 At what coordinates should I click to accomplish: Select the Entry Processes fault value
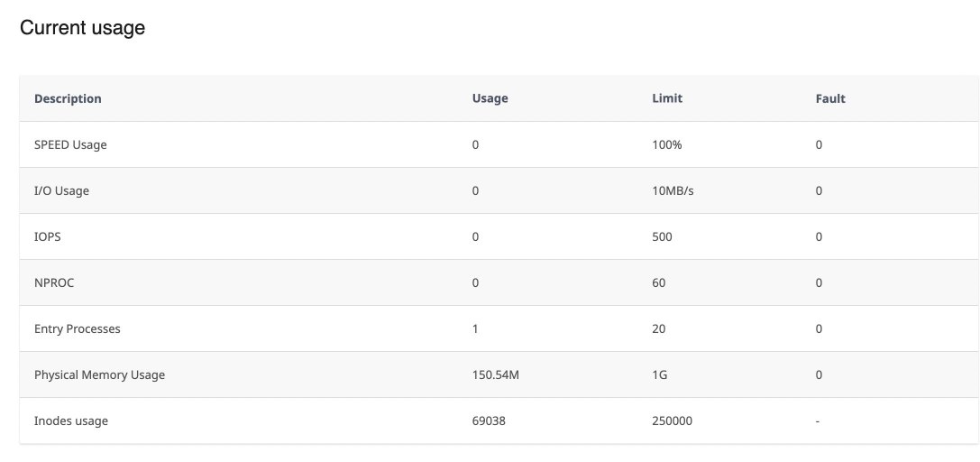[x=819, y=328]
